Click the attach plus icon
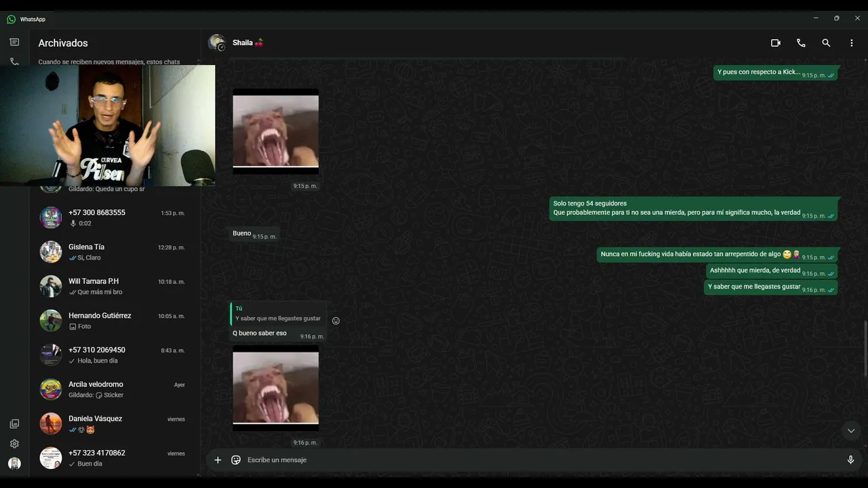 [x=218, y=460]
